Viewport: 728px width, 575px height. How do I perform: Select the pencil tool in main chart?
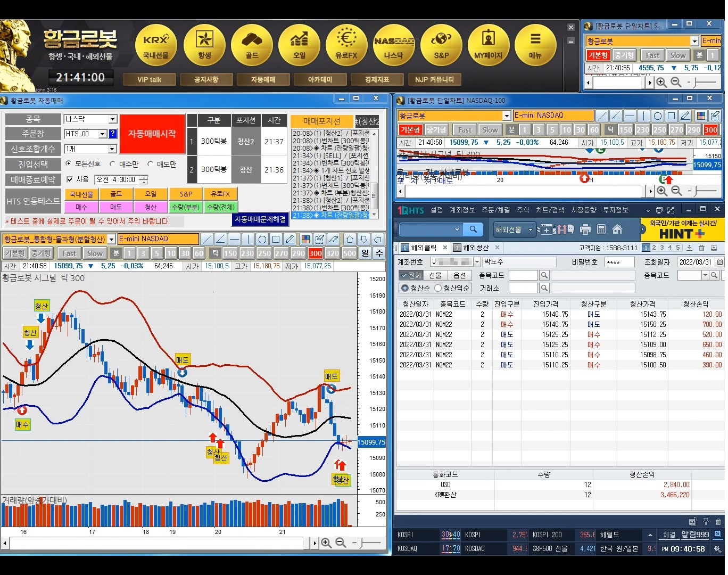289,239
